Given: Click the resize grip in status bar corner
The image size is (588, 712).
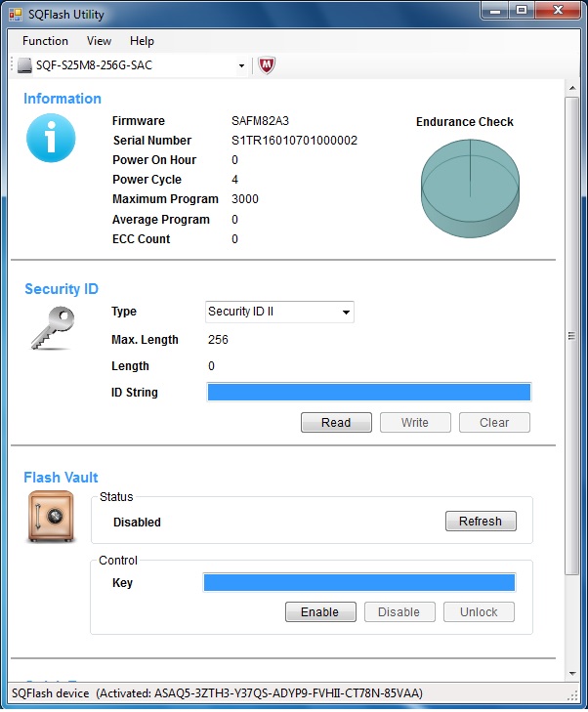Looking at the screenshot, I should click(x=573, y=695).
